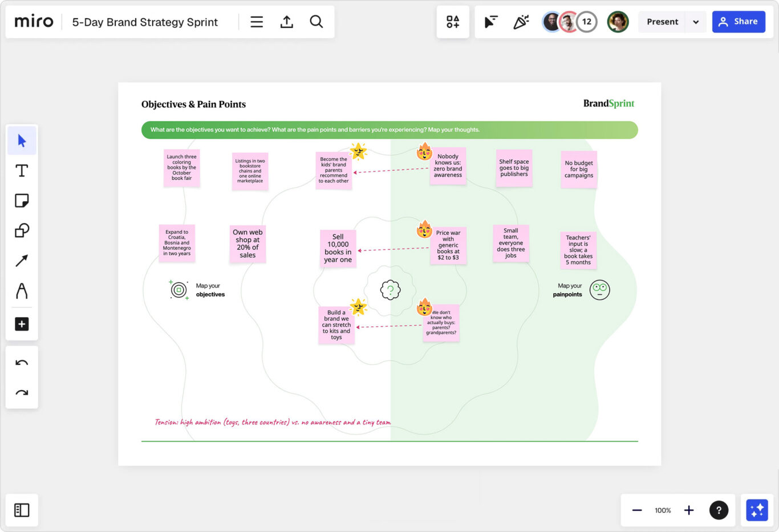Show the 12 more collaborators badge
Viewport: 779px width, 532px height.
(587, 22)
